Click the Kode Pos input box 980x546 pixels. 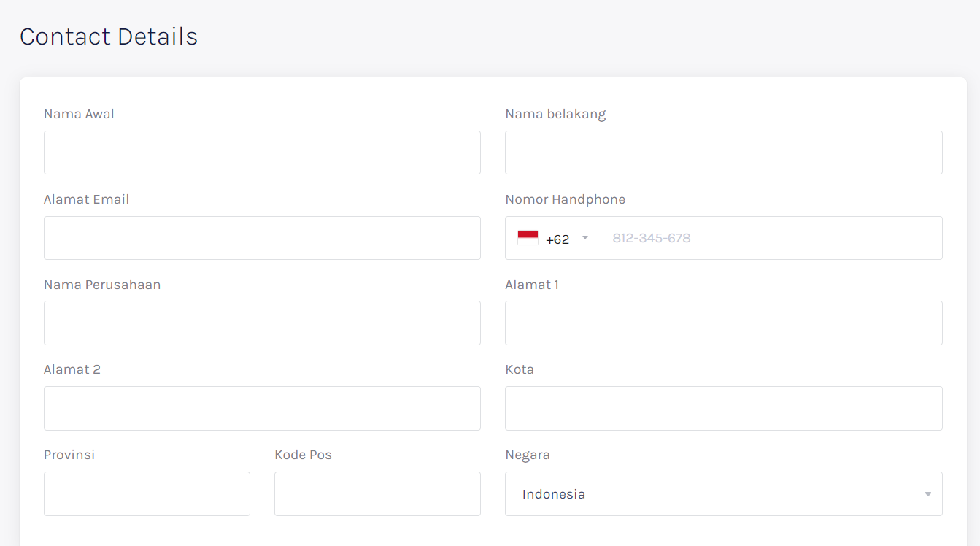[x=377, y=493]
